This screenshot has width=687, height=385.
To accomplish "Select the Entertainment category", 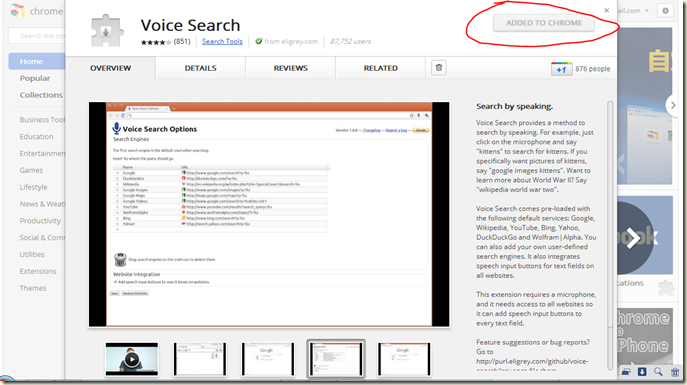I will click(42, 153).
